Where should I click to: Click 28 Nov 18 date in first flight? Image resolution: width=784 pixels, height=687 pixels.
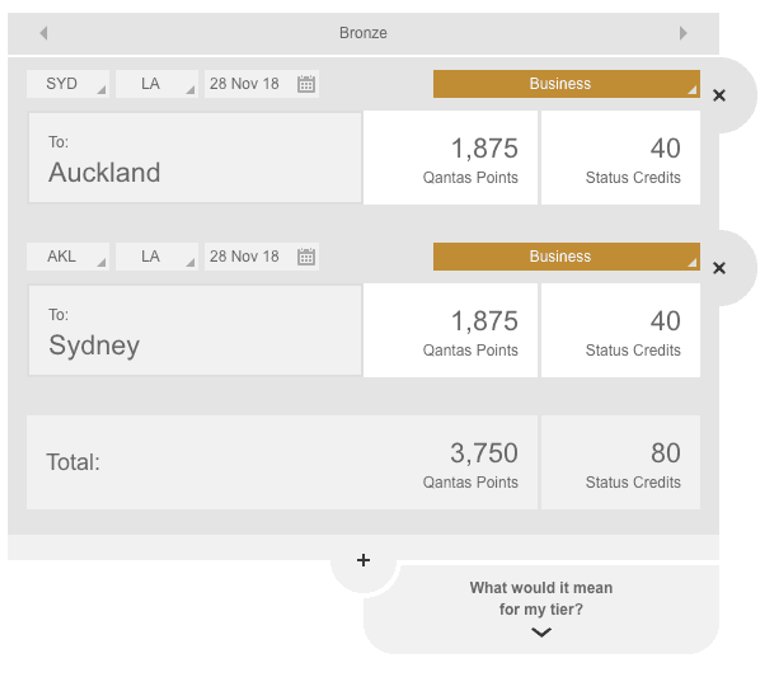(244, 84)
